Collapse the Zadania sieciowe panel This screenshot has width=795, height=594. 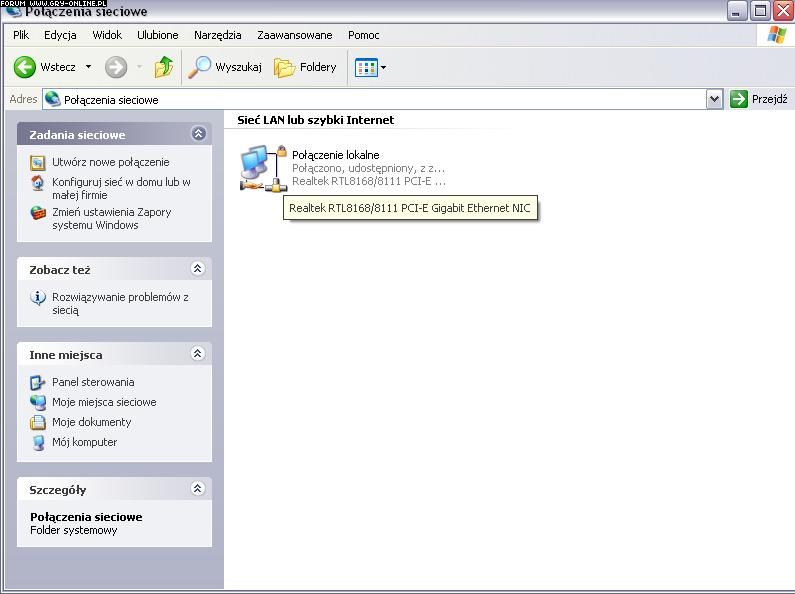click(x=198, y=134)
